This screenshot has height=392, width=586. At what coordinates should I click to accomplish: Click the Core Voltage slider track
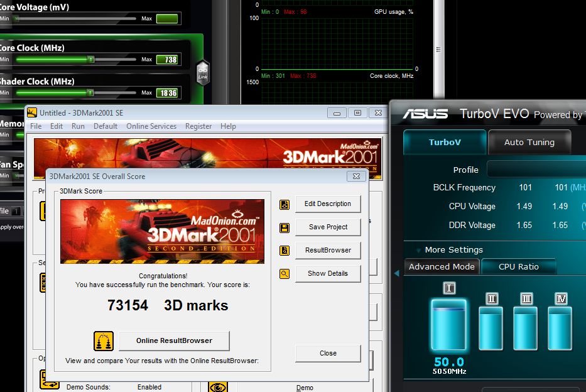[x=75, y=18]
